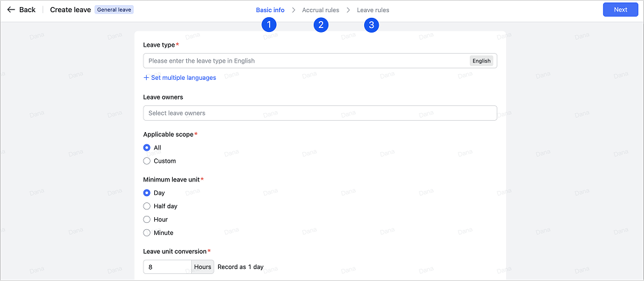644x281 pixels.
Task: Click the plus icon for multiple languages
Action: click(x=146, y=78)
